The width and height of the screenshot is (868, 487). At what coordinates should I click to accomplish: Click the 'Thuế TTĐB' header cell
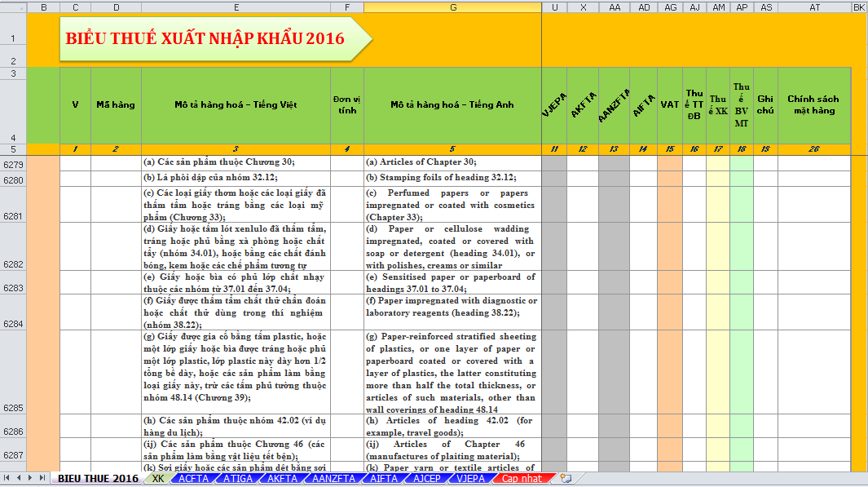click(694, 105)
